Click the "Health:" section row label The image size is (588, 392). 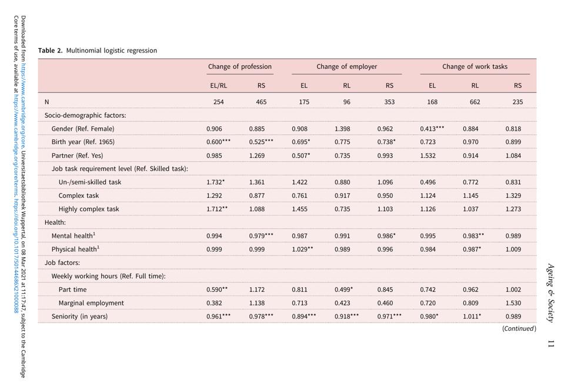click(55, 222)
